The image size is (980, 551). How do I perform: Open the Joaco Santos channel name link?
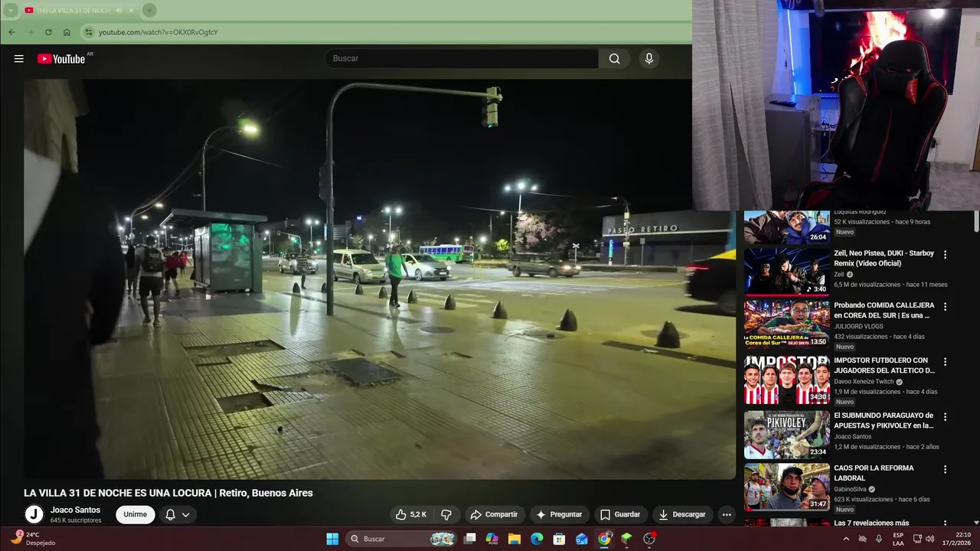click(75, 510)
